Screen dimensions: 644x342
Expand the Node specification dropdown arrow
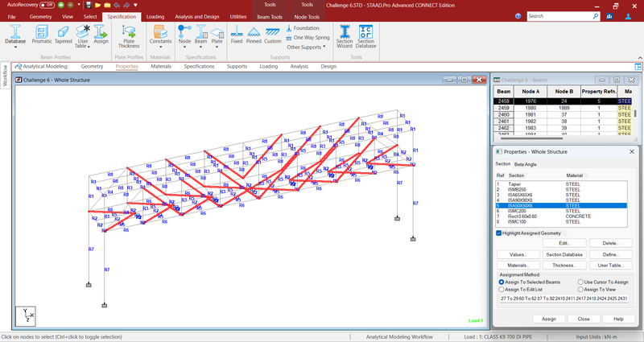pos(184,47)
